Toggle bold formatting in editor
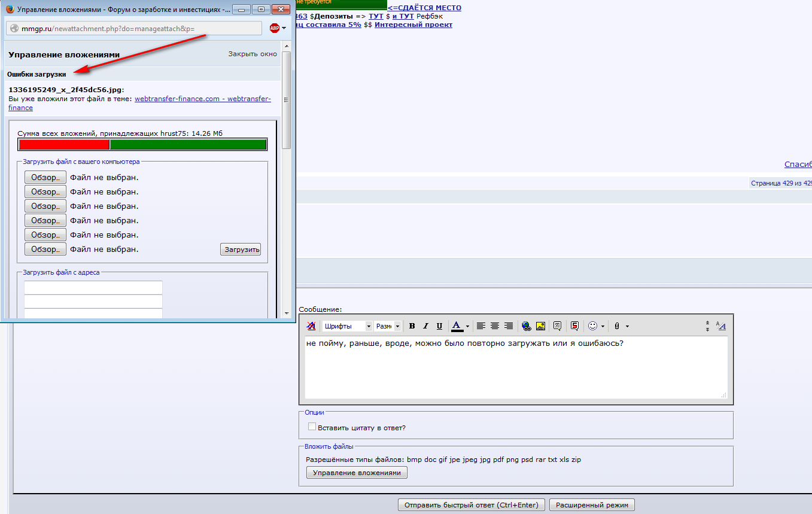The height and width of the screenshot is (514, 812). 412,326
